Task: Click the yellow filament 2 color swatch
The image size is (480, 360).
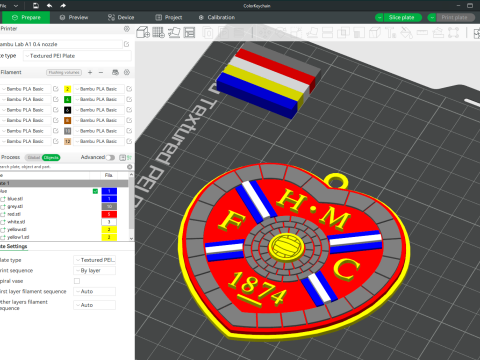Action: (67, 89)
